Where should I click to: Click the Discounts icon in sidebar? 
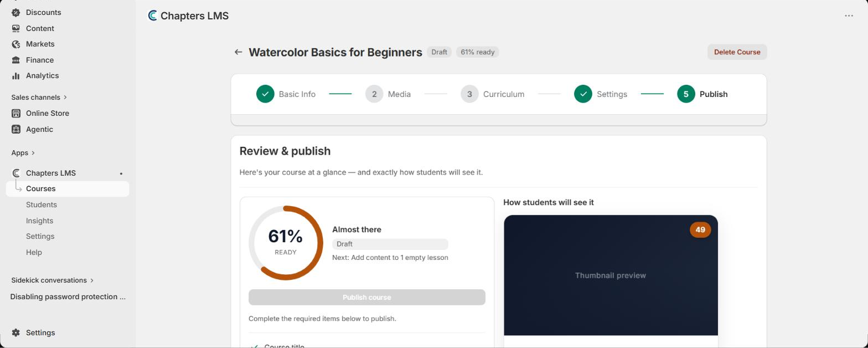[16, 12]
